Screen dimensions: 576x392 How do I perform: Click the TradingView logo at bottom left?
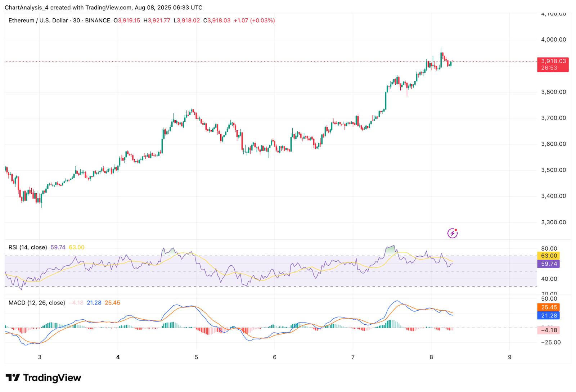point(44,378)
